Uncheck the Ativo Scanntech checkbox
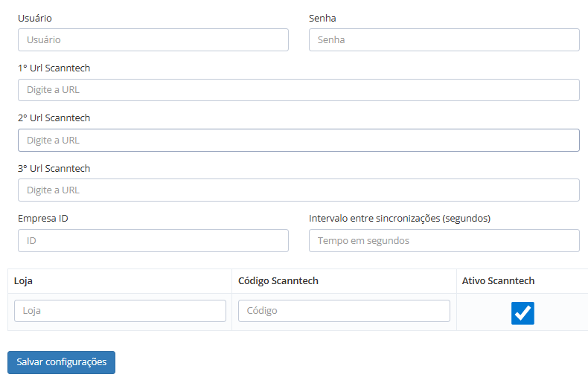The width and height of the screenshot is (588, 386). [523, 313]
